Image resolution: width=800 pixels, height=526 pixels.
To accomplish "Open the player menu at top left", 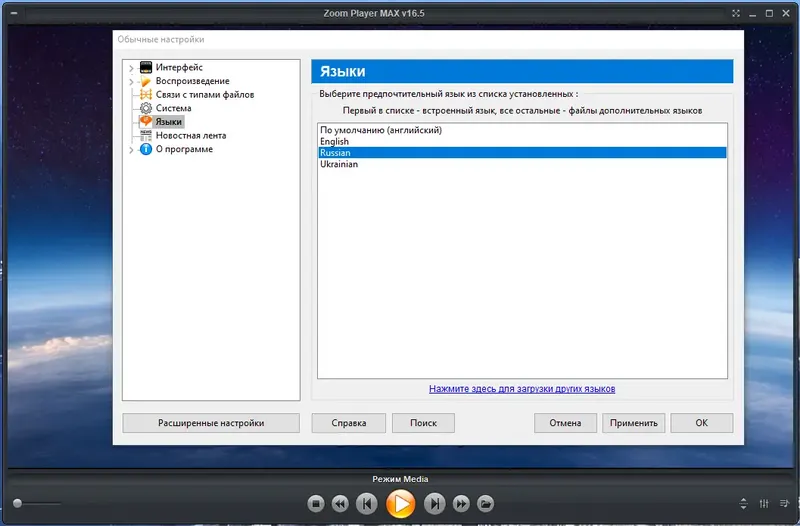I will [13, 13].
